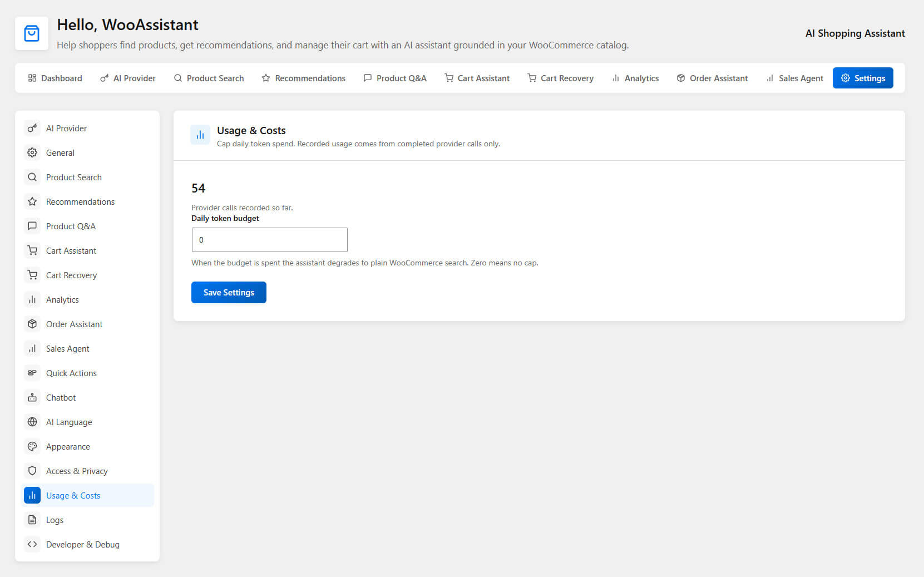The height and width of the screenshot is (577, 924).
Task: Open the top Product Q&A tab
Action: coord(395,78)
